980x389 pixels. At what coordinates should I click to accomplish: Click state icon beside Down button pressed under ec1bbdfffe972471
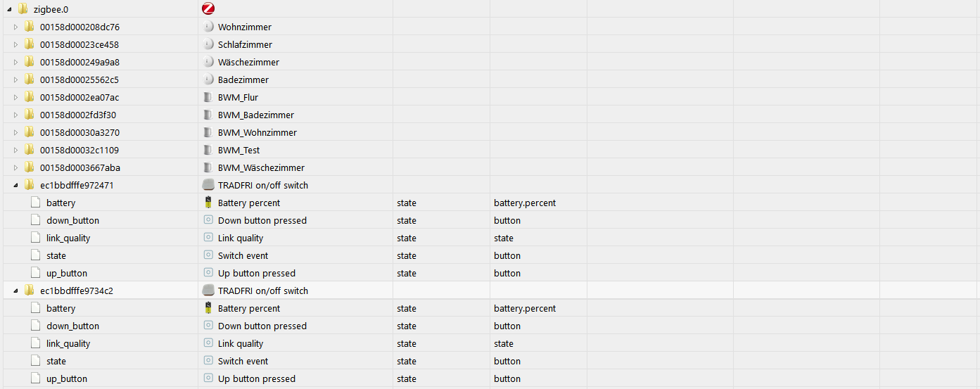pyautogui.click(x=208, y=220)
